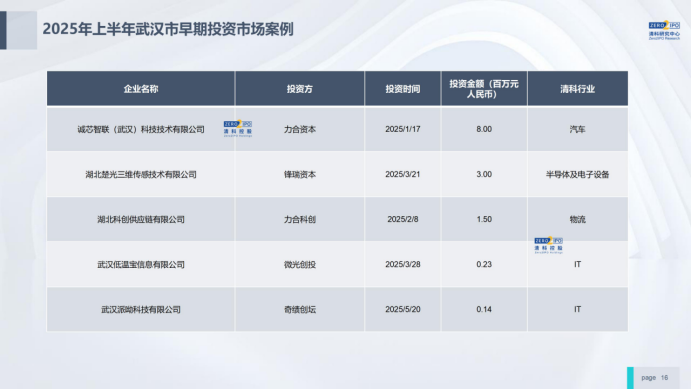Image resolution: width=692 pixels, height=389 pixels.
Task: Click investor cell 锋瑞资本
Action: 300,174
